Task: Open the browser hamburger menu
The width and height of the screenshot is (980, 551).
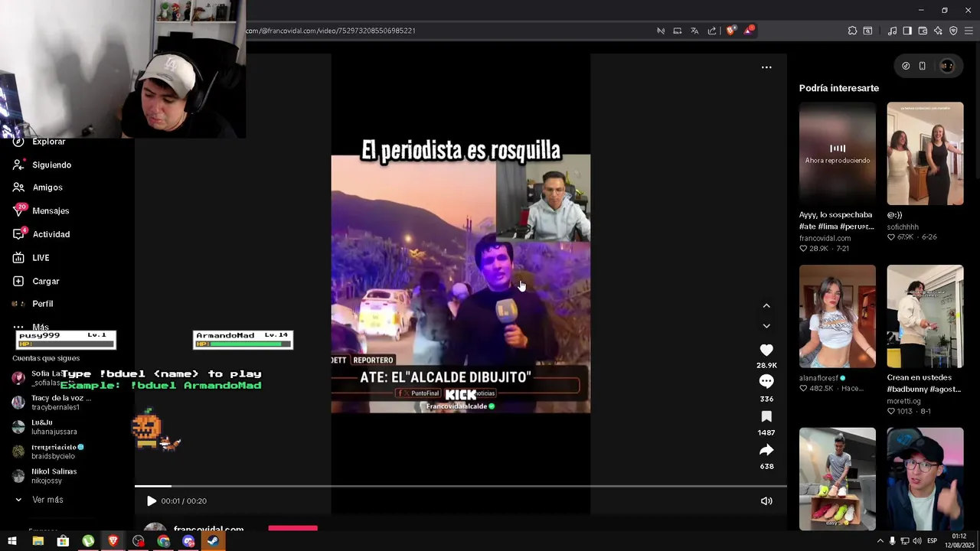Action: (969, 31)
